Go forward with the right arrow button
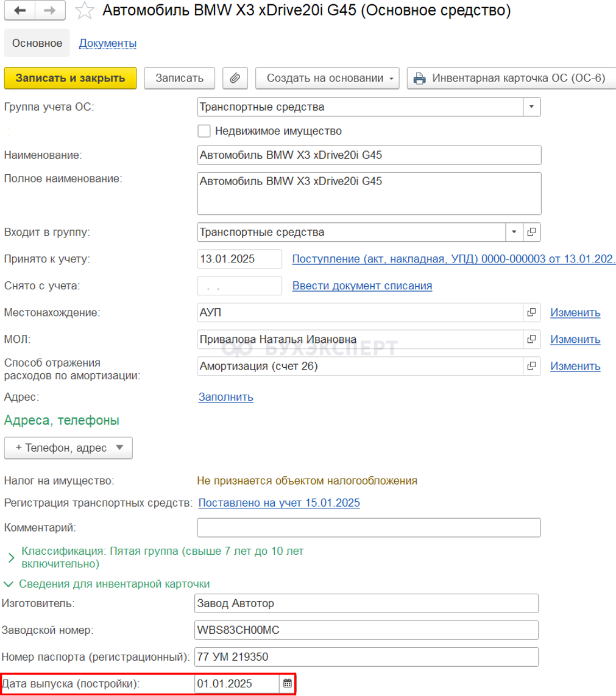 pos(50,10)
